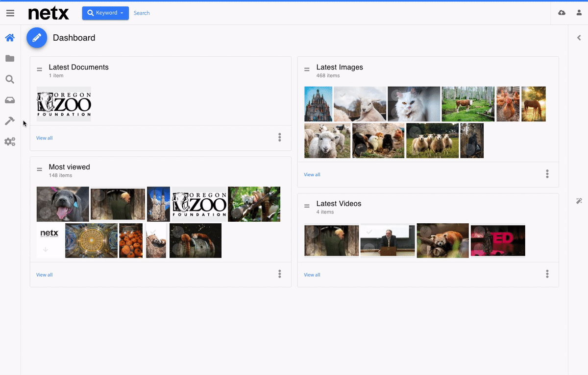The image size is (588, 375).
Task: Click View all in Latest Images
Action: (x=312, y=175)
